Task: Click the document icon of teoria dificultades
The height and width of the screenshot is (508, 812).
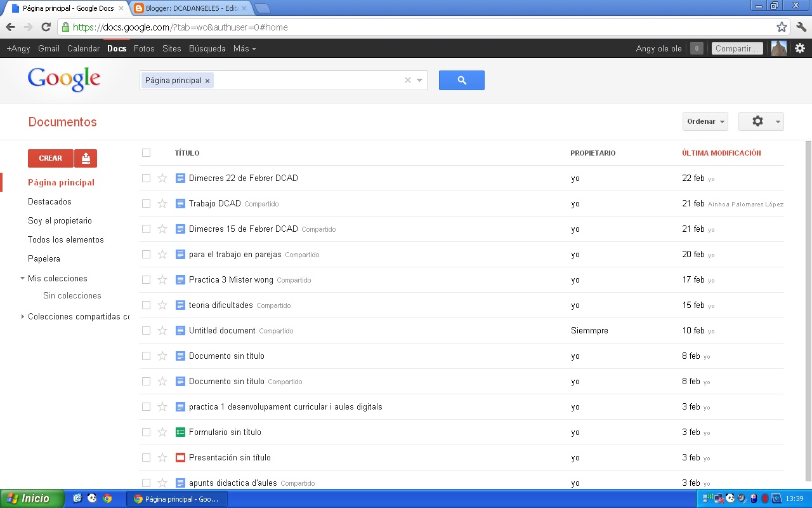Action: 180,305
